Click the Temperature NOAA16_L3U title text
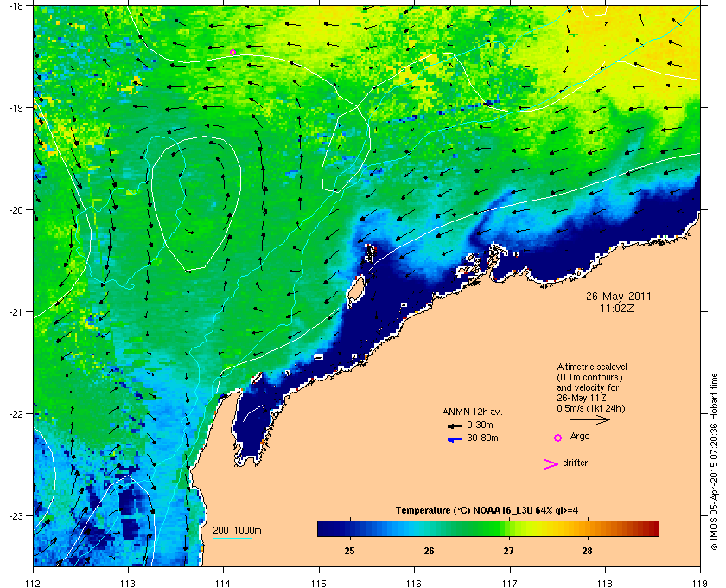Screen dimensions: 726x588 [487, 511]
